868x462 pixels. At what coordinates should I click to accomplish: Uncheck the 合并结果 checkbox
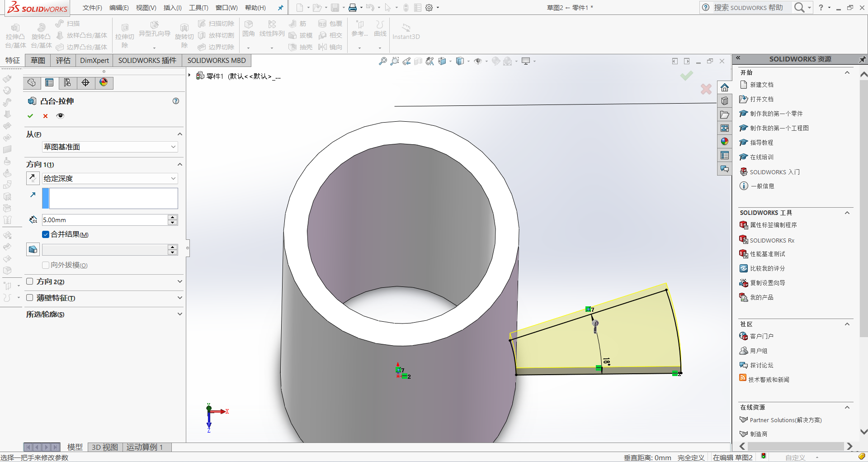[46, 234]
